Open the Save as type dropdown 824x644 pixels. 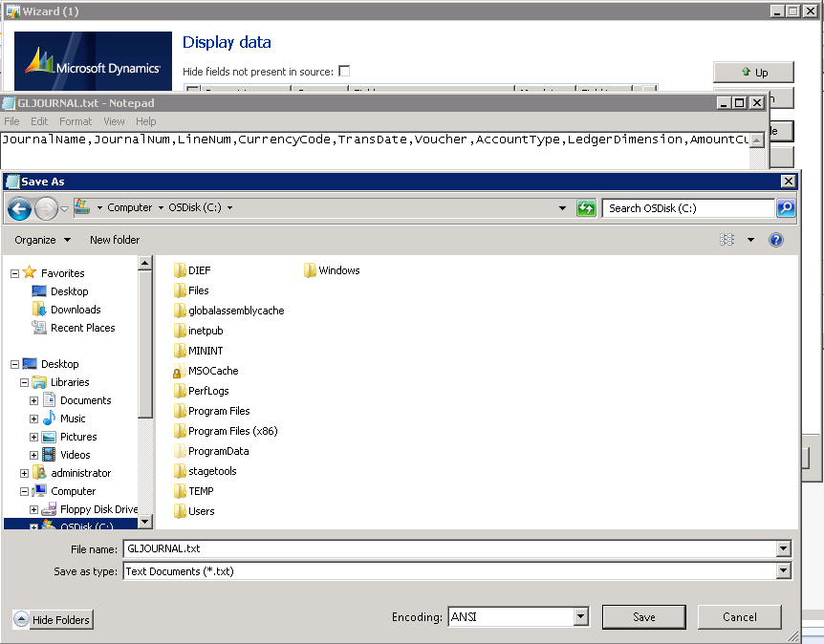pyautogui.click(x=784, y=571)
